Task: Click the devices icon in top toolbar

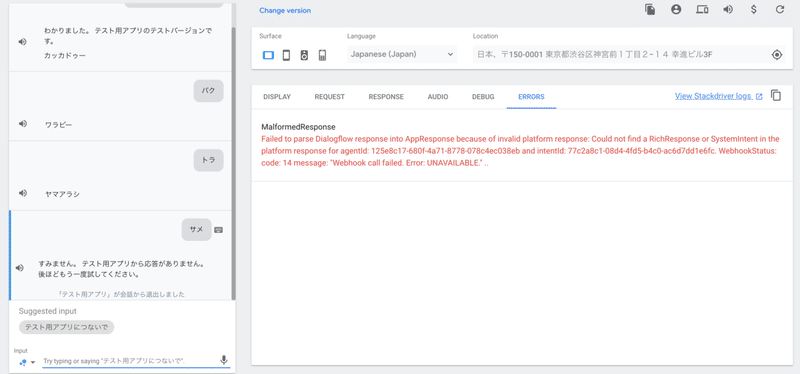Action: tap(702, 10)
